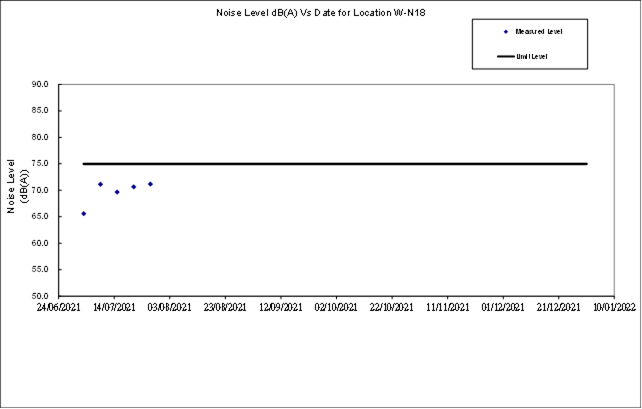Viewport: 642px width, 409px height.
Task: Click the 01/12/2021 x-axis date label
Action: click(x=503, y=309)
